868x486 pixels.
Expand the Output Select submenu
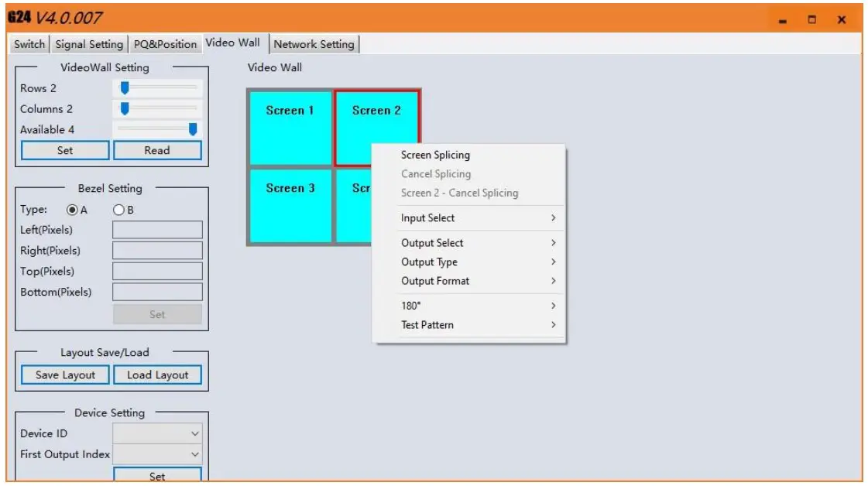pos(431,242)
